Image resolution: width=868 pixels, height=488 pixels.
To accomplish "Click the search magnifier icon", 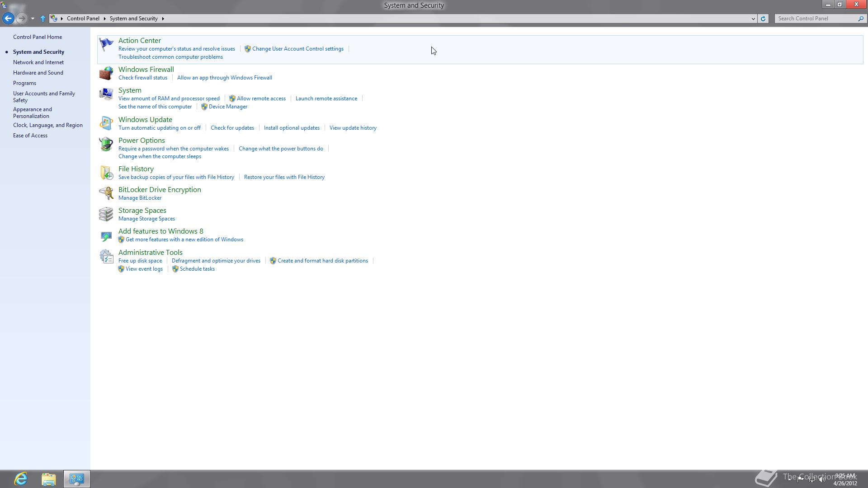I will click(x=861, y=19).
